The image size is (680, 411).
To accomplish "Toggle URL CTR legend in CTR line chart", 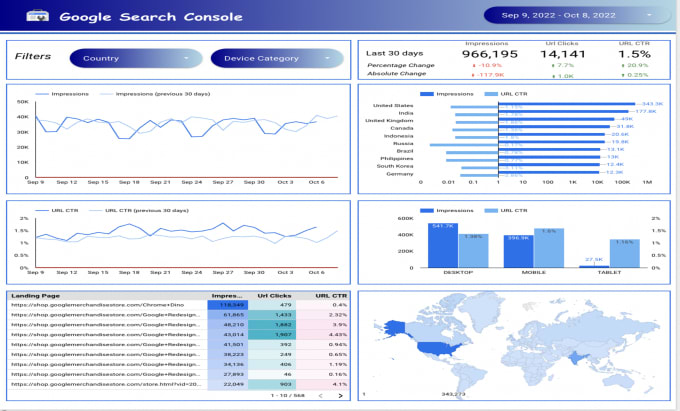I will tap(57, 210).
